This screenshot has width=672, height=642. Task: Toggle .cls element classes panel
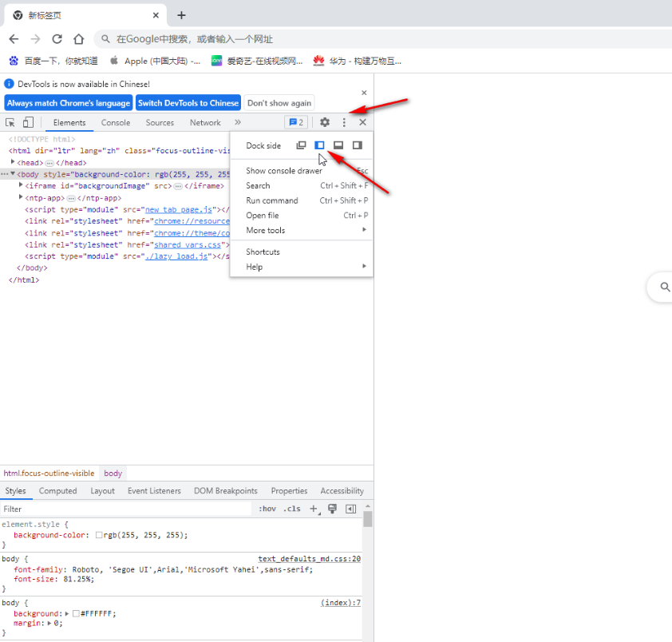[x=292, y=509]
